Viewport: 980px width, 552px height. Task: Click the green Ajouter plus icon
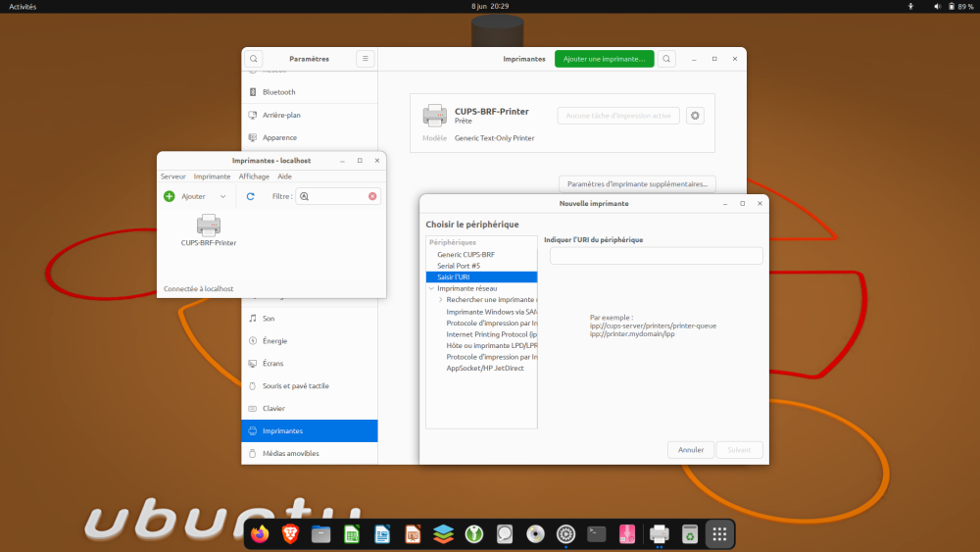(x=170, y=196)
